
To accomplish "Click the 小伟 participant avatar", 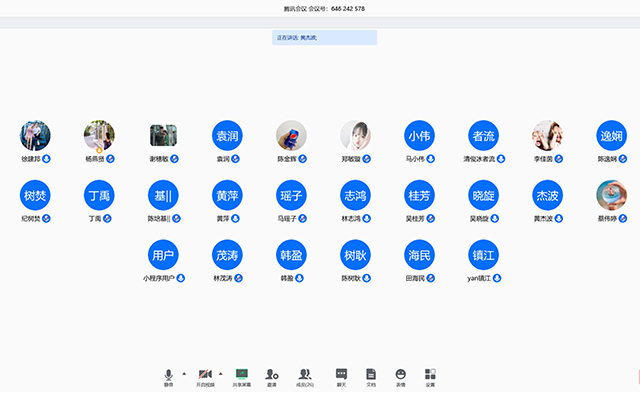I will coord(420,136).
